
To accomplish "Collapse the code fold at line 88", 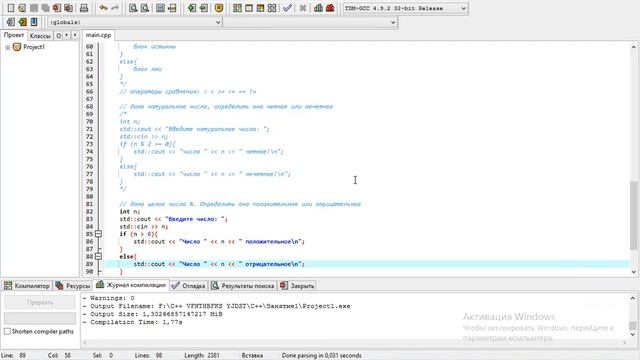I will point(98,256).
